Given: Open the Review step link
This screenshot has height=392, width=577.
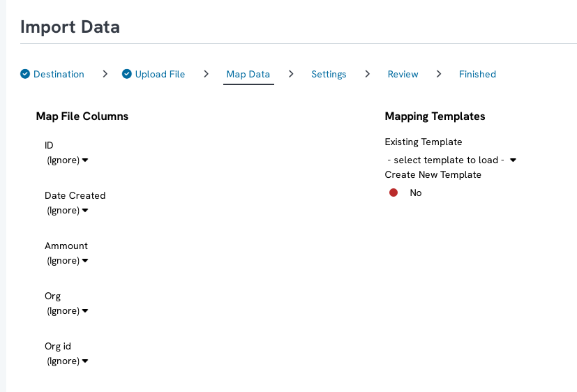Looking at the screenshot, I should [x=403, y=74].
